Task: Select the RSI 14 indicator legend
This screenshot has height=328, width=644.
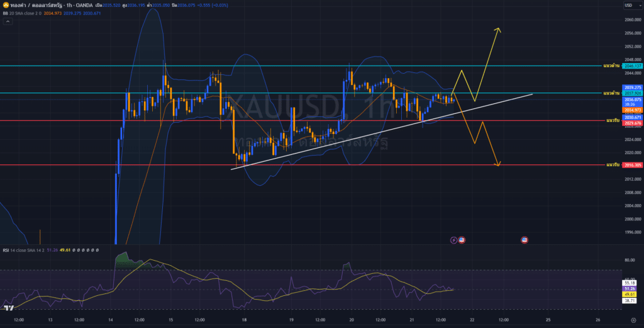Action: point(25,250)
